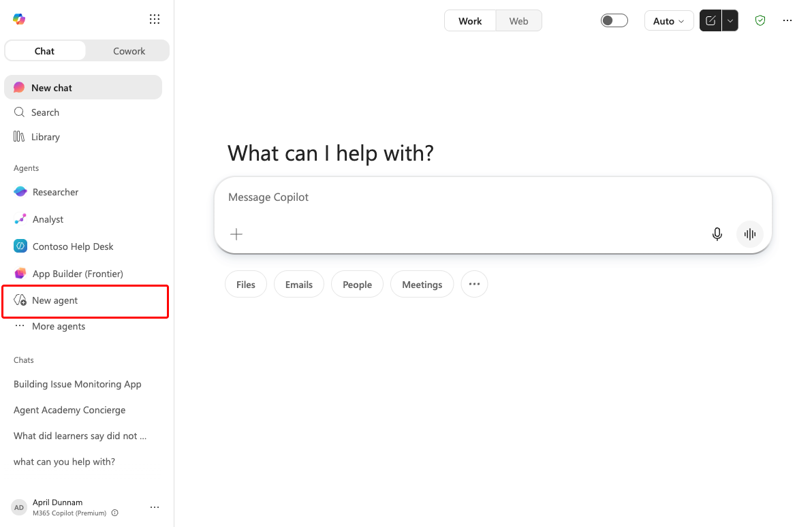This screenshot has height=527, width=812.
Task: Select the Work mode option
Action: click(x=470, y=20)
